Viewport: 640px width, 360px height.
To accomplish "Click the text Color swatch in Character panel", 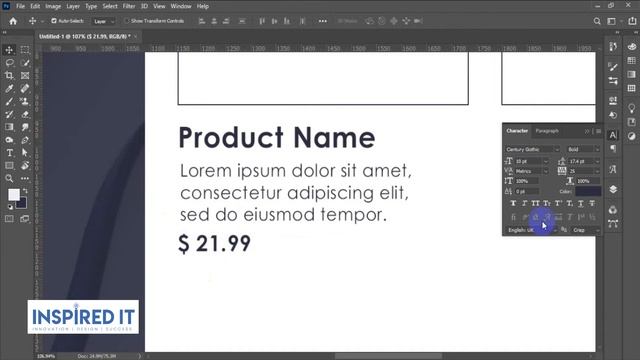I will click(588, 191).
